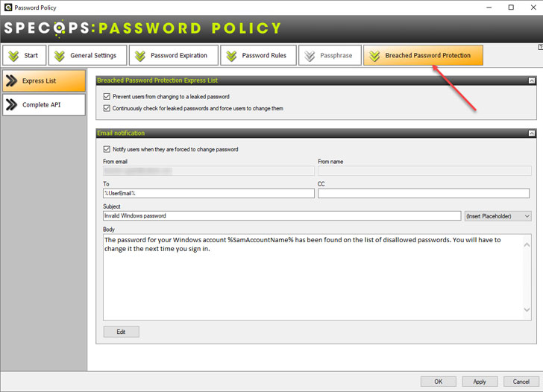Click the Complete API arrow icon
Image resolution: width=543 pixels, height=392 pixels.
11,105
